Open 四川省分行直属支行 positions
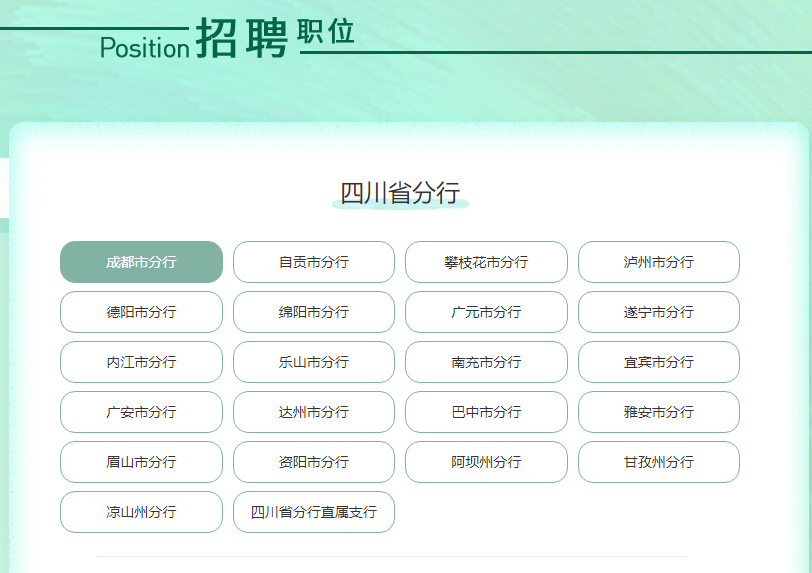This screenshot has height=573, width=812. click(x=314, y=512)
